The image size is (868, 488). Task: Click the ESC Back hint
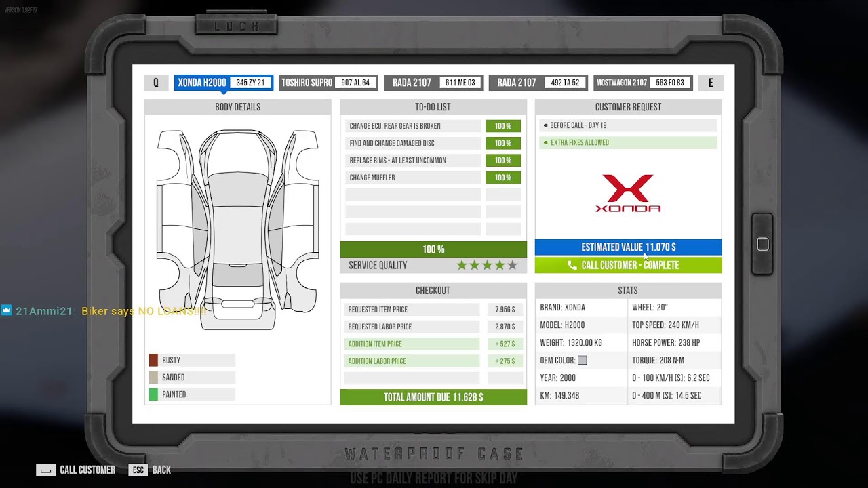click(x=151, y=470)
